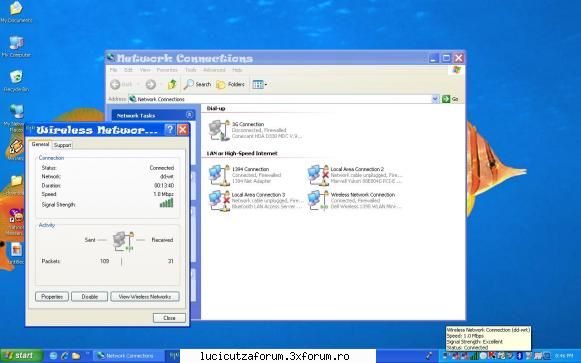The image size is (581, 363).
Task: Click the Bluetooth tray icon
Action: click(519, 356)
